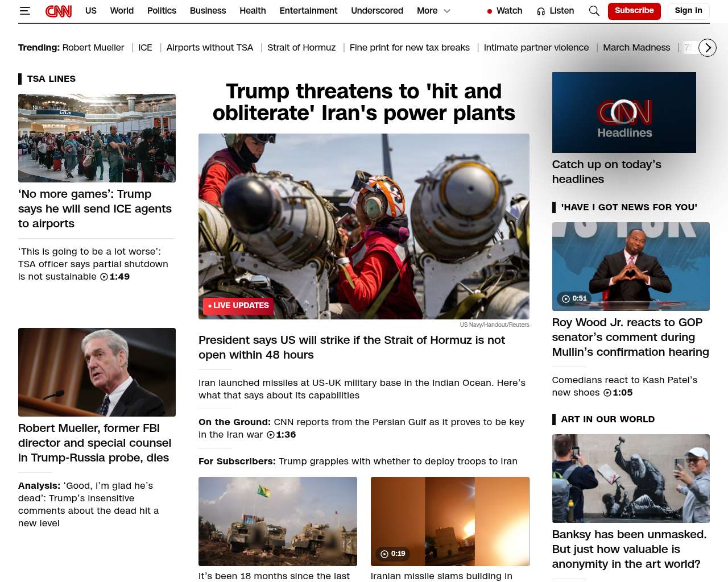This screenshot has height=582, width=728.
Task: Navigate to the Politics section
Action: (162, 11)
